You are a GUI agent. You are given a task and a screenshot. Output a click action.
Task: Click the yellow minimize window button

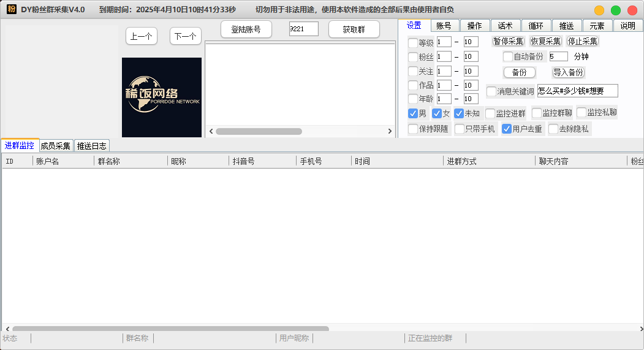click(x=599, y=10)
